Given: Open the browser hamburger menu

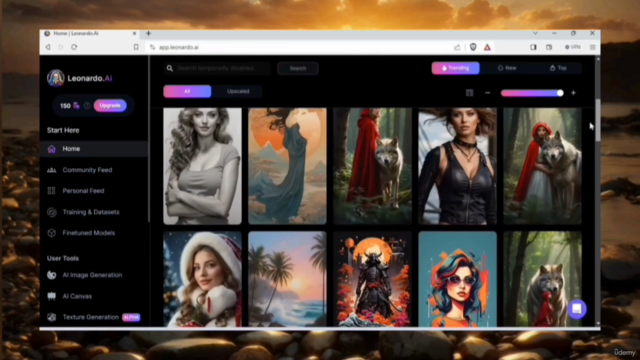Looking at the screenshot, I should (593, 47).
